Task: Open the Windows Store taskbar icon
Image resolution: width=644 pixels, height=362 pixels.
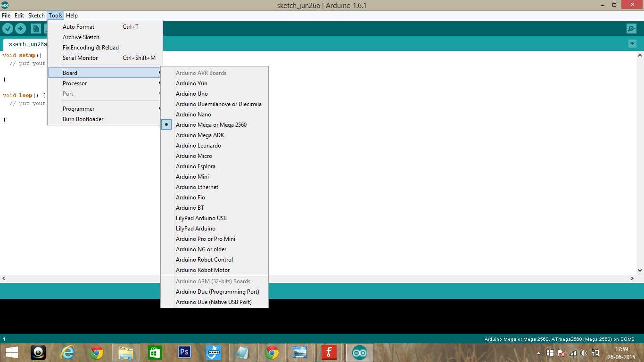Action: click(155, 353)
